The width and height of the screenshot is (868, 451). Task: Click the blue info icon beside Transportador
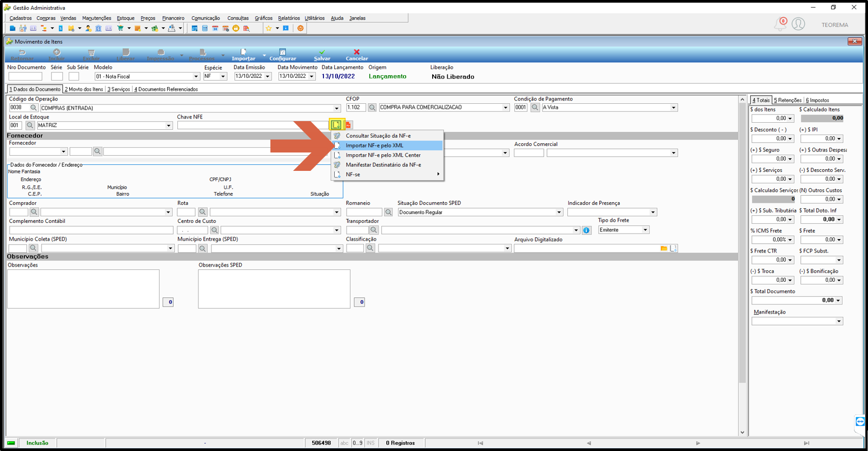click(586, 230)
